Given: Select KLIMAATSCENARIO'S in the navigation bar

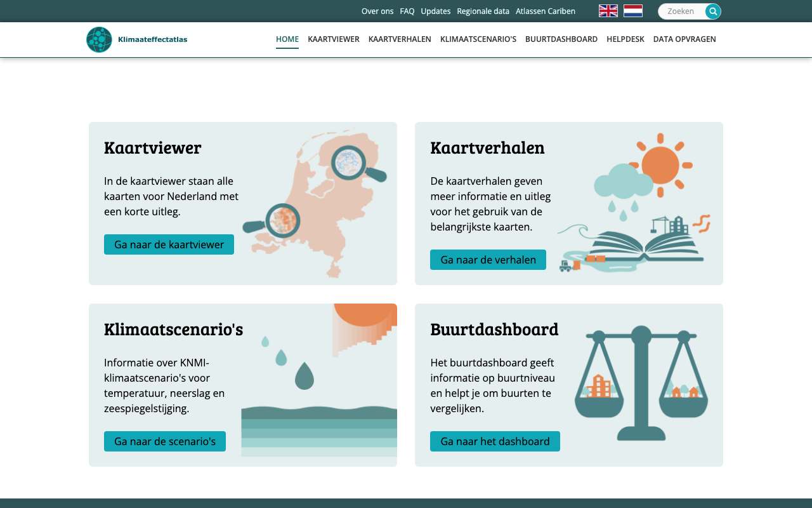Looking at the screenshot, I should point(478,39).
